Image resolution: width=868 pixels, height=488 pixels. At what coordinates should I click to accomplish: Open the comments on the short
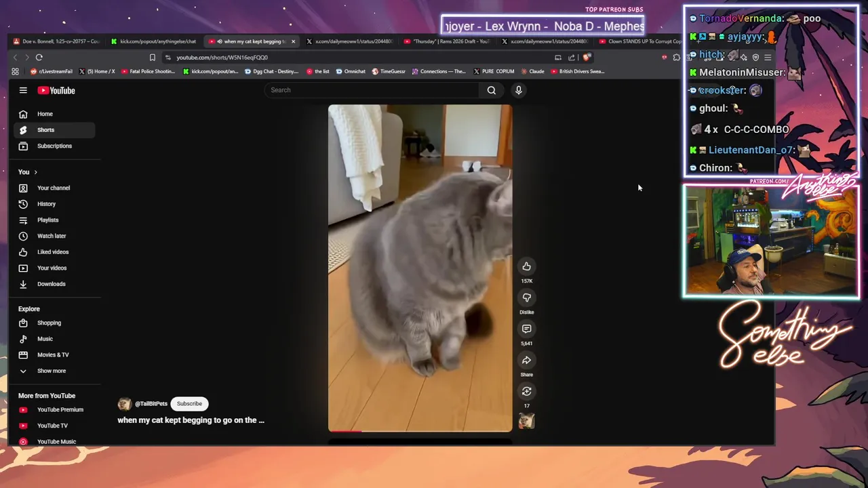click(527, 329)
